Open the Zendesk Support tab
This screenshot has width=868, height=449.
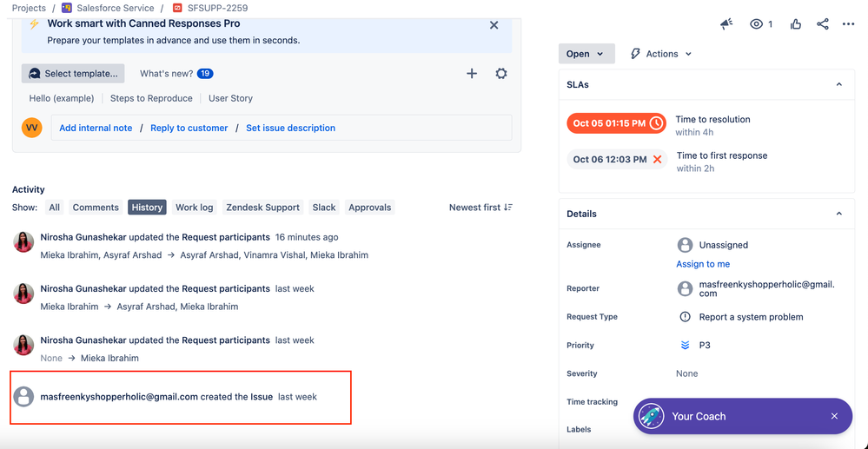[263, 207]
